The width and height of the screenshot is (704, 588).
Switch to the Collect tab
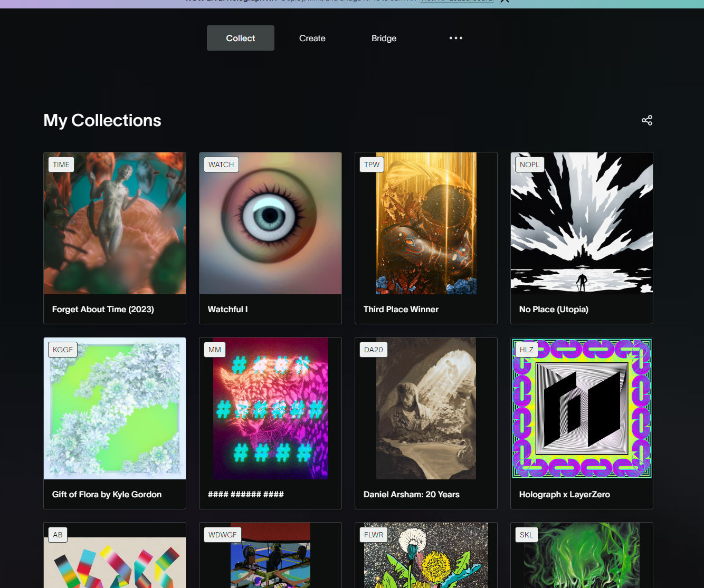(x=241, y=38)
